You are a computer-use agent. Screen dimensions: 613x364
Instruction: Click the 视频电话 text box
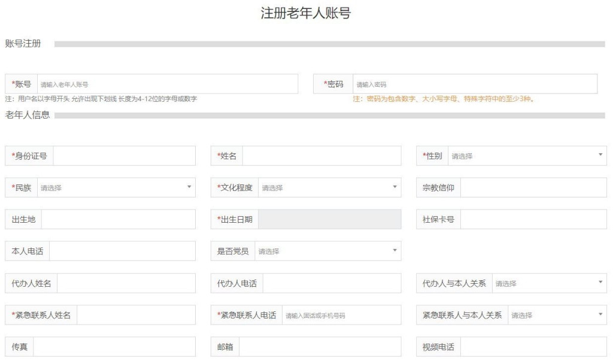tap(533, 347)
